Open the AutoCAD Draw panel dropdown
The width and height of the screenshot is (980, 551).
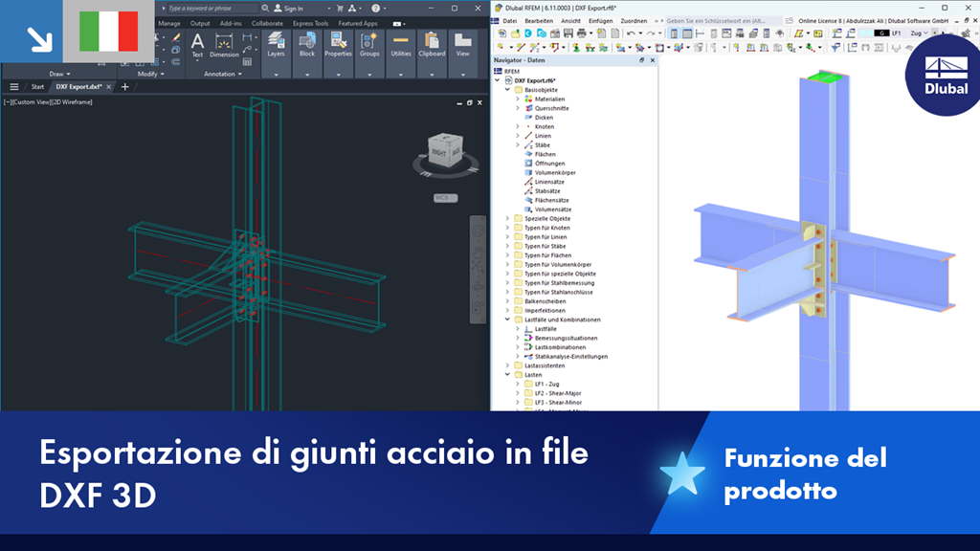59,74
